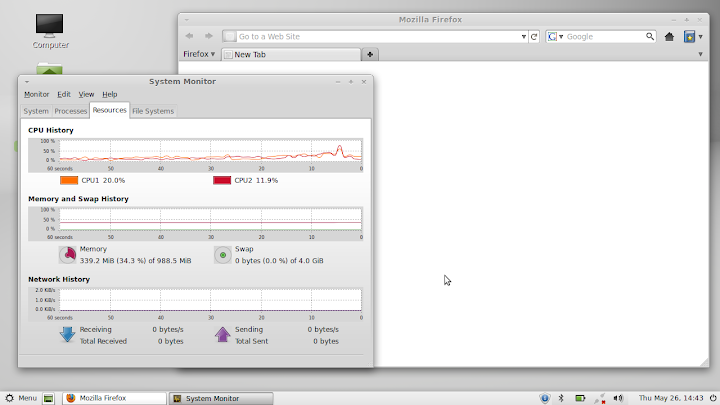720x405 pixels.
Task: Open the Menu button in the panel
Action: (21, 398)
